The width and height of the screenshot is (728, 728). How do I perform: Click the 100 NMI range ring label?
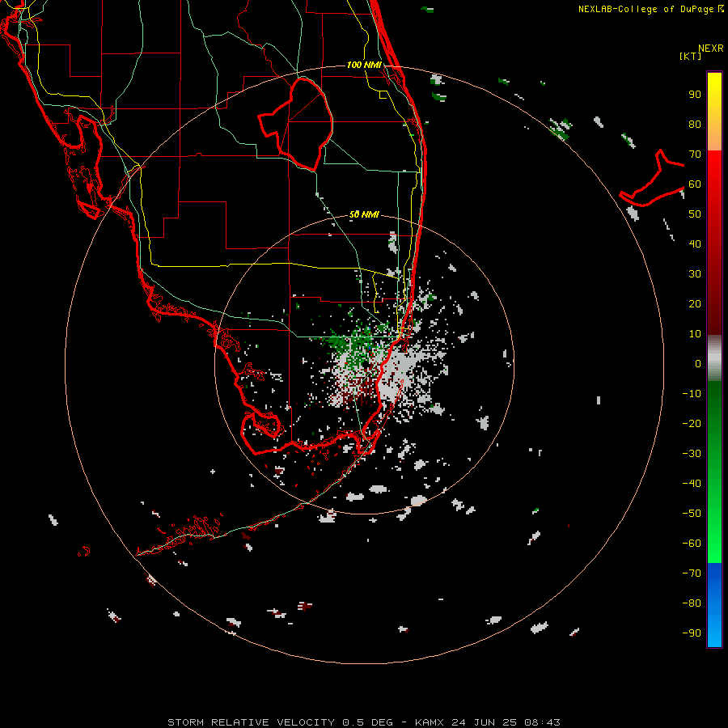click(364, 65)
